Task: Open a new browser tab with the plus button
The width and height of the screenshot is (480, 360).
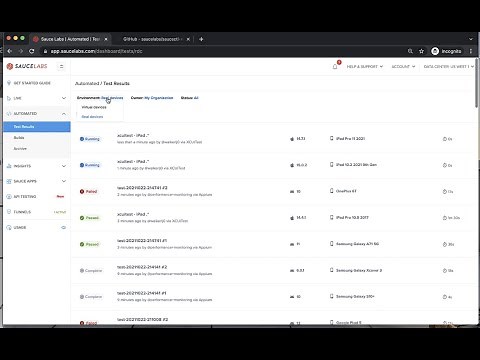Action: tap(201, 39)
